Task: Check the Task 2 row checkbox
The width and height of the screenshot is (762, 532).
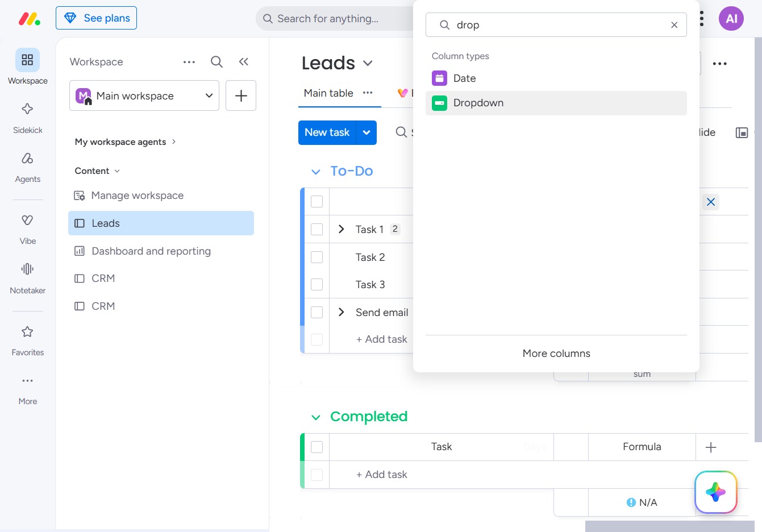Action: (x=317, y=257)
